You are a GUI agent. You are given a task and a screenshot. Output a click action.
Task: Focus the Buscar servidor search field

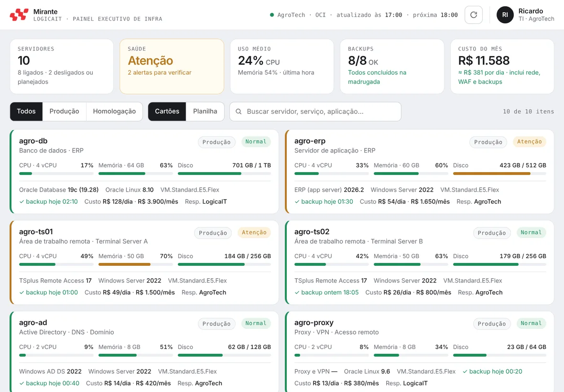[x=315, y=111]
